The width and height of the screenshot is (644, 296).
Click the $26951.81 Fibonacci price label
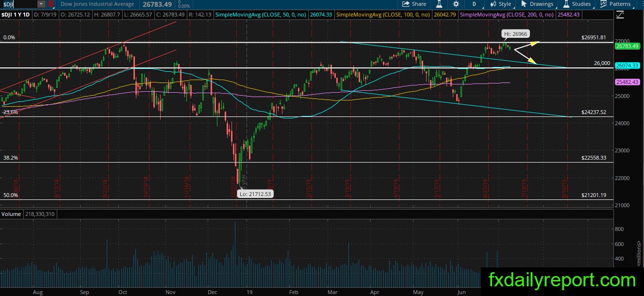click(x=594, y=37)
